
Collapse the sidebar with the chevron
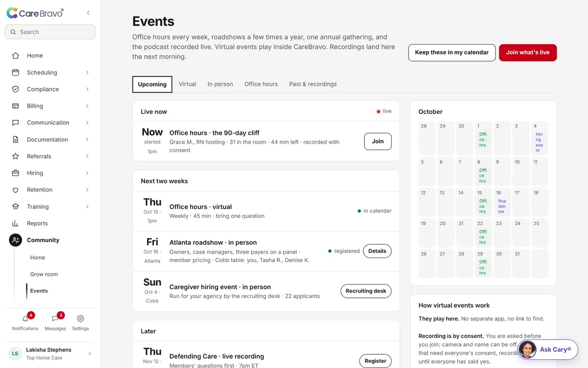pos(88,13)
